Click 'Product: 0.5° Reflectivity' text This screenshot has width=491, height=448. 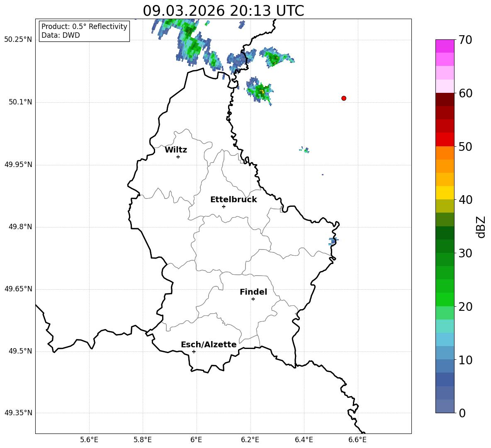pos(84,26)
